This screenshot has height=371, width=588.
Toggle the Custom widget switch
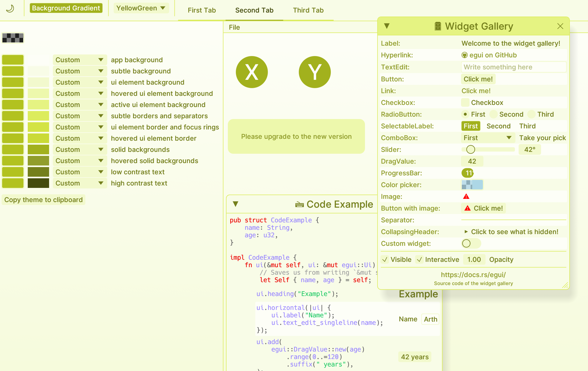[471, 243]
